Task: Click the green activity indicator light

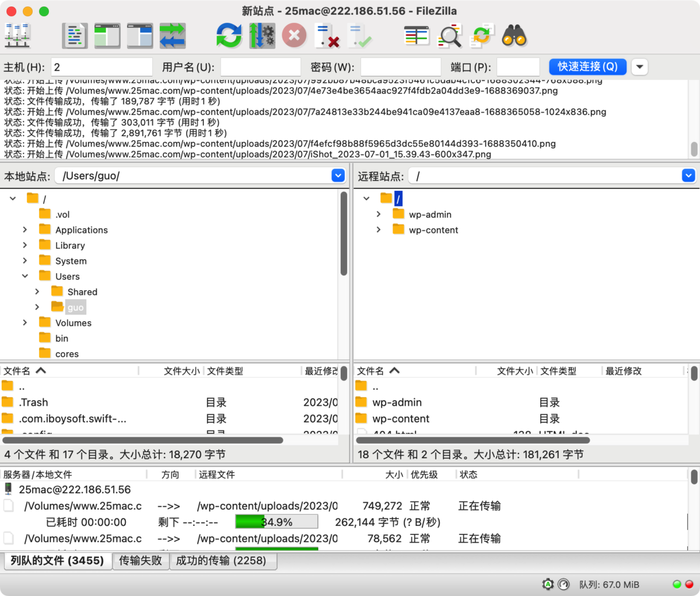Action: click(677, 584)
